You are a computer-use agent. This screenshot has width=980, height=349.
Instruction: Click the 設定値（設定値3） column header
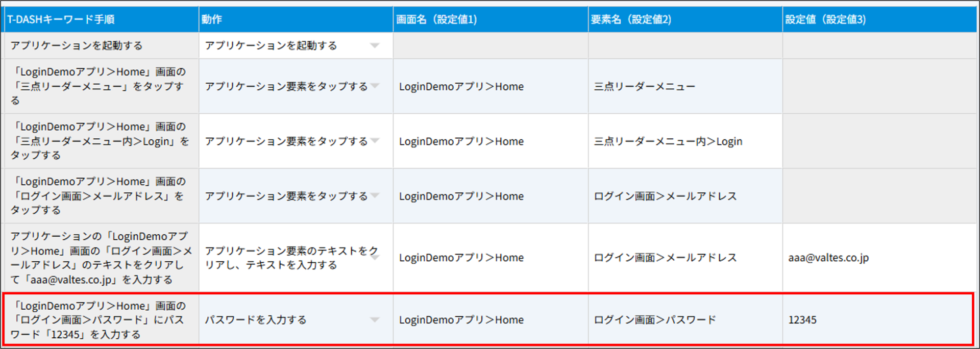pos(825,19)
